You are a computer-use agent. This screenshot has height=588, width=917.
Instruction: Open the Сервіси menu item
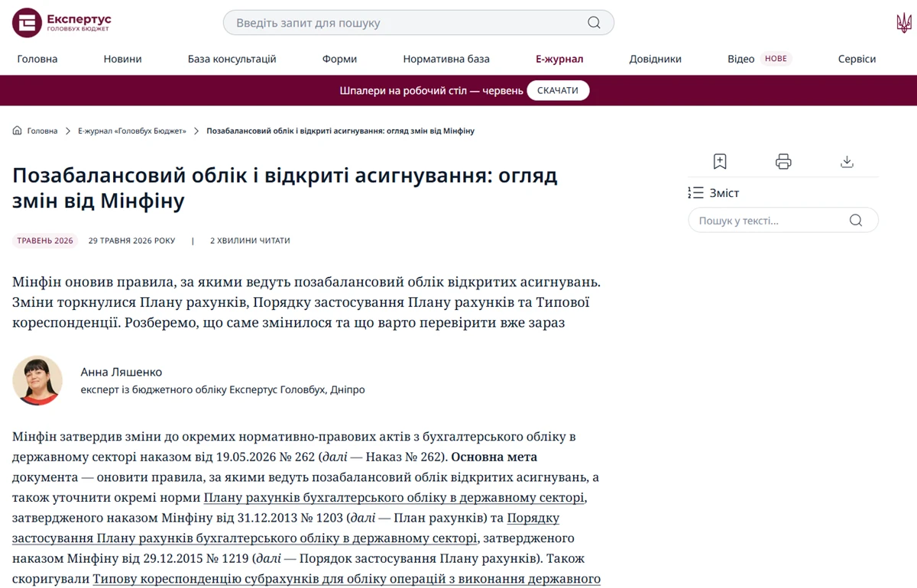(x=857, y=59)
